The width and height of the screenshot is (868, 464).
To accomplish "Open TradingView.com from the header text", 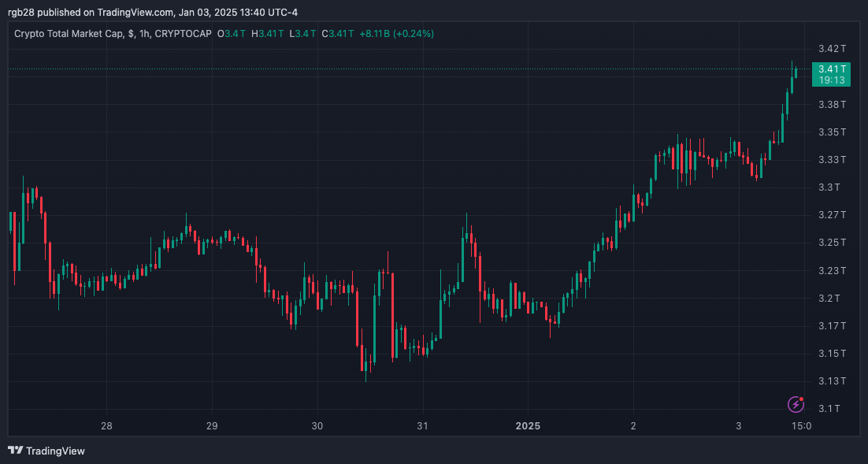I will pos(134,12).
